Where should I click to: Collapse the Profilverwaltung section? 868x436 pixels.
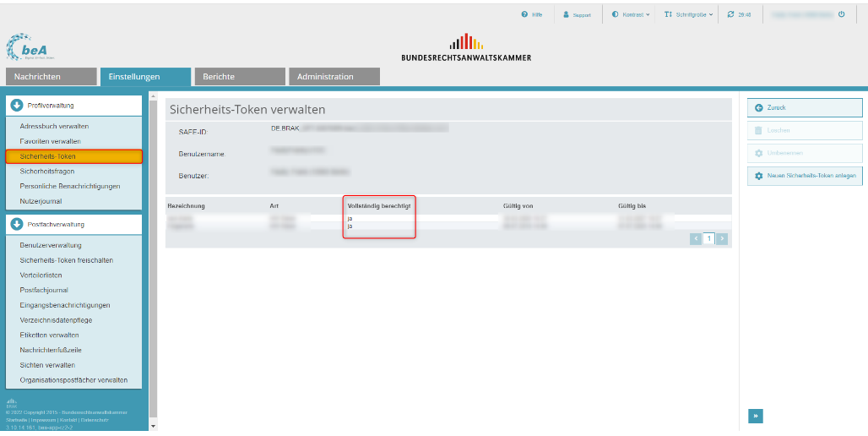[x=17, y=106]
